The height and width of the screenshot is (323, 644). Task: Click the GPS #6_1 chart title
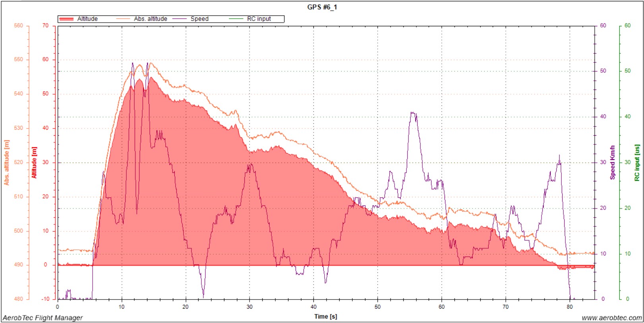[x=322, y=7]
